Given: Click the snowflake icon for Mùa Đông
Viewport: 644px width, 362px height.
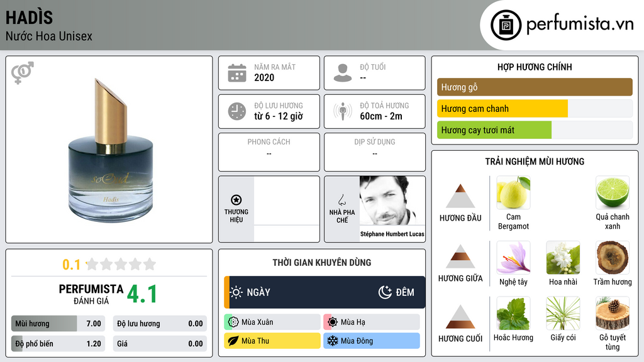Looking at the screenshot, I should tap(332, 341).
